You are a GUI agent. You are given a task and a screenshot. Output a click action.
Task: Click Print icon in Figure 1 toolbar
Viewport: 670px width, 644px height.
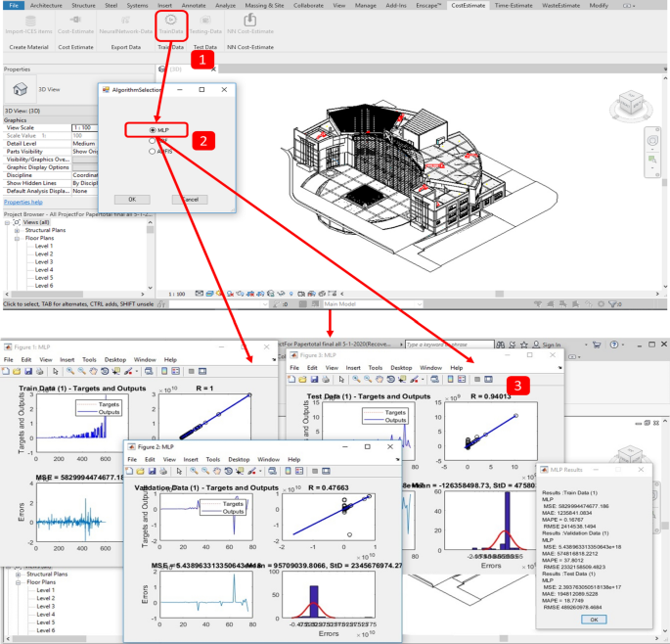(39, 371)
